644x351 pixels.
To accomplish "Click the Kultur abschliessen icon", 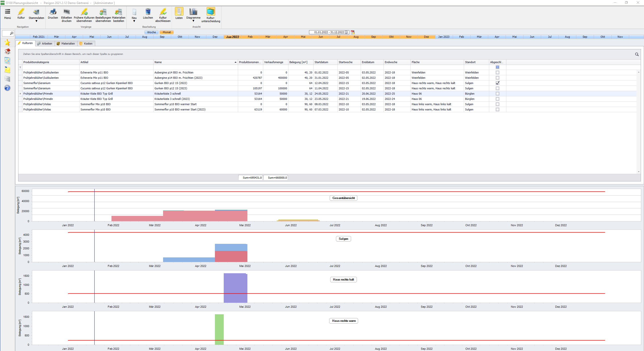I will [163, 12].
